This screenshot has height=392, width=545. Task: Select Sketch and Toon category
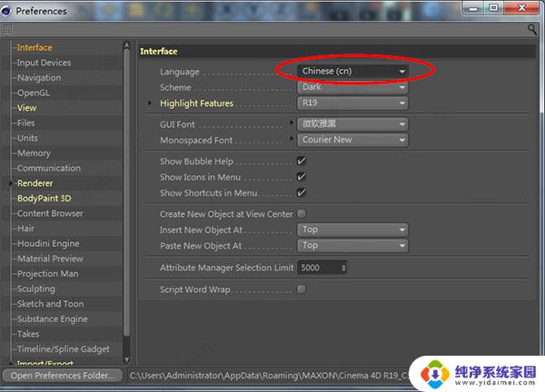click(50, 304)
